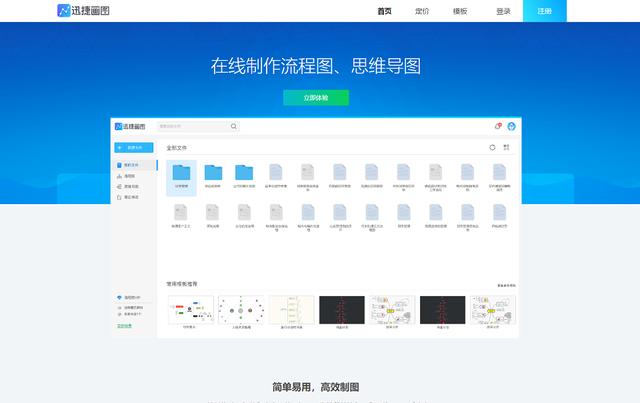Click the magnifier search icon in preview
The height and width of the screenshot is (403, 640).
pyautogui.click(x=234, y=126)
